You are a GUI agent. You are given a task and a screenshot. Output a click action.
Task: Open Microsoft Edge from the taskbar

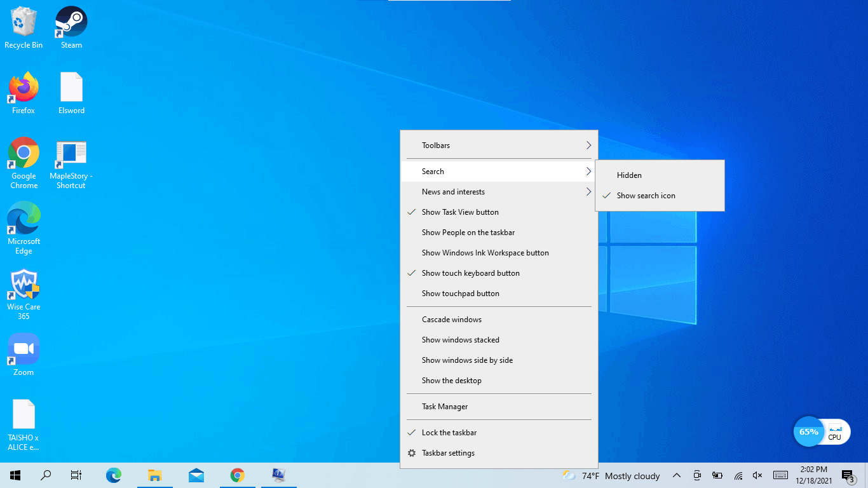(114, 475)
